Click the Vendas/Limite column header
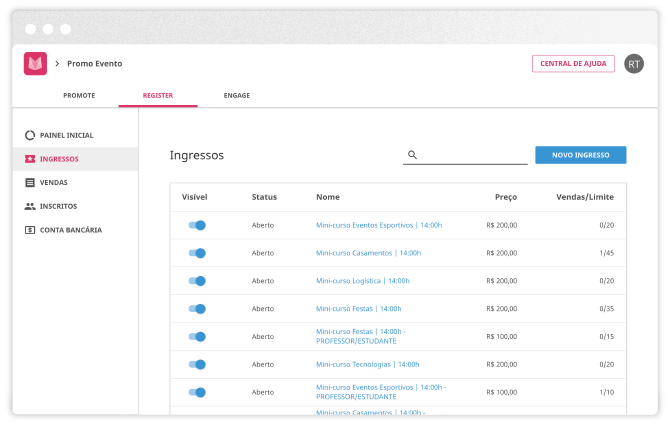Image resolution: width=670 pixels, height=429 pixels. 585,197
